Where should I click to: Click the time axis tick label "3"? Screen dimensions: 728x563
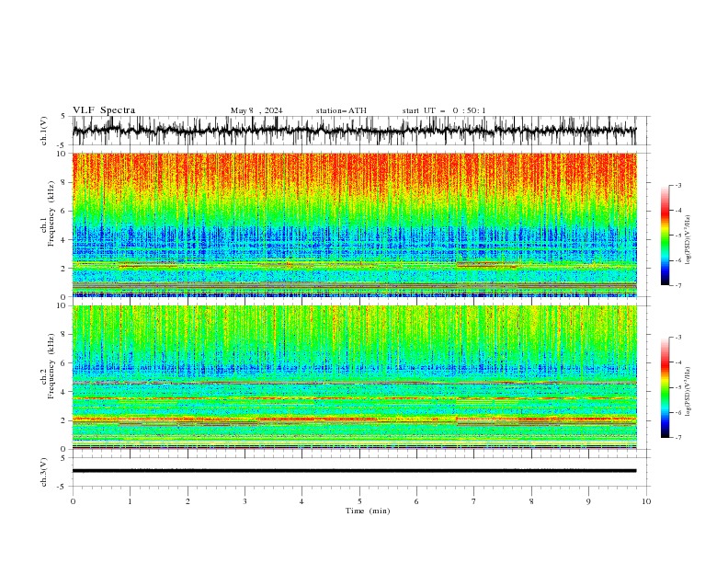point(245,501)
